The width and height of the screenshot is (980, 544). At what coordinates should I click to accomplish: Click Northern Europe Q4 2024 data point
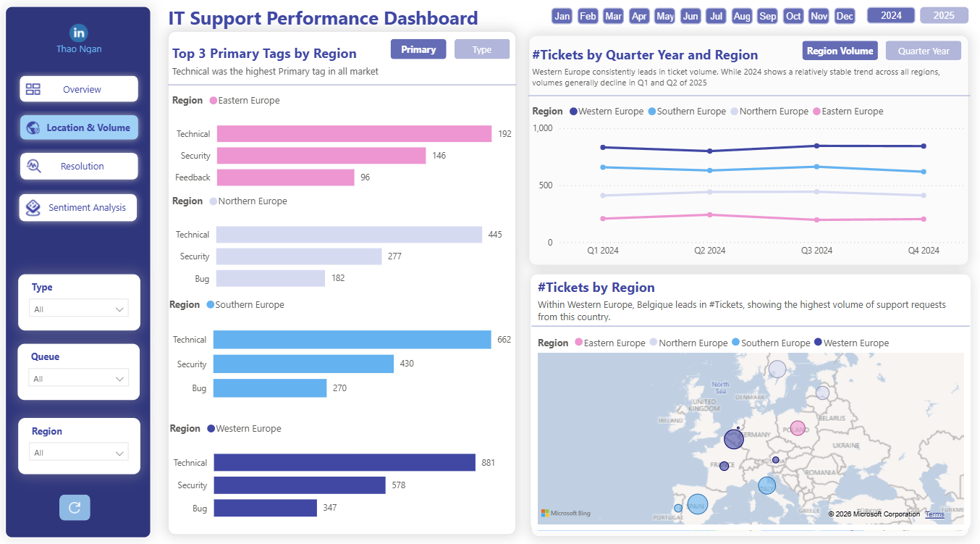[924, 195]
